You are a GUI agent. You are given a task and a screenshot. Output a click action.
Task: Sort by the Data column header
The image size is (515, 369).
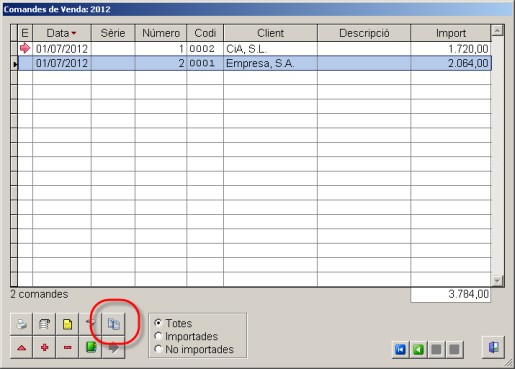click(62, 33)
